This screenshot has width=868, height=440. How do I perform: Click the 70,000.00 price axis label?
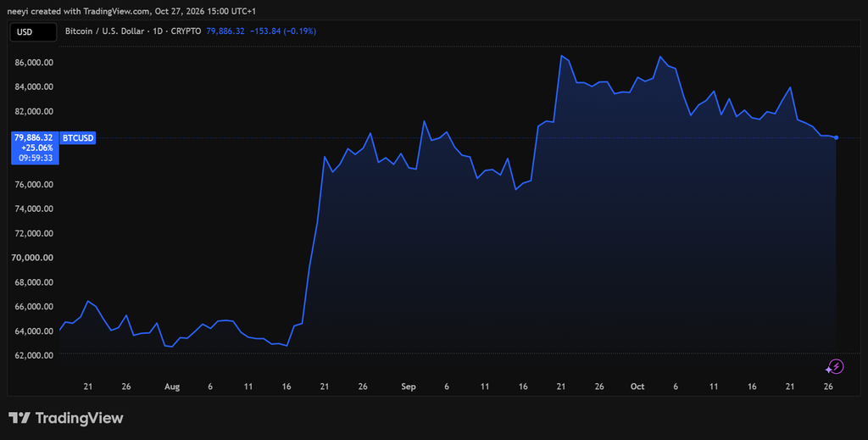click(34, 258)
